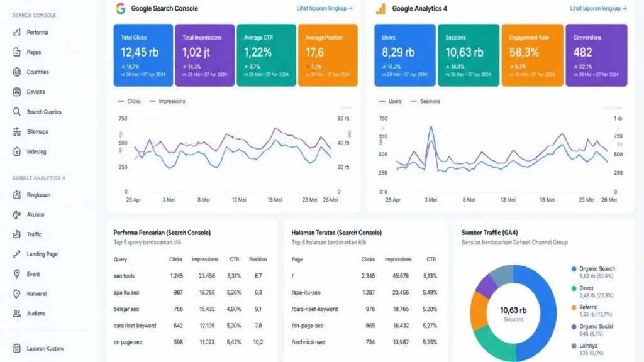Open the Performa menu item
Screen dimensions: 644x362
(37, 33)
